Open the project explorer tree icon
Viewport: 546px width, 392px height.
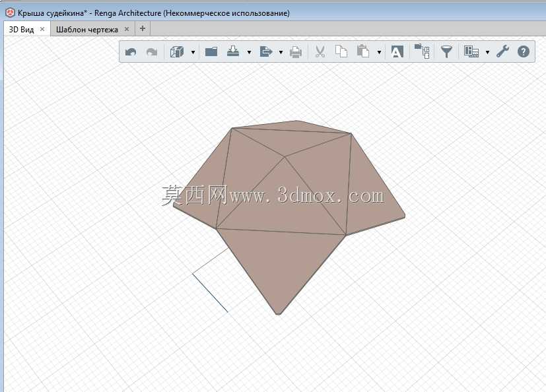coord(422,51)
